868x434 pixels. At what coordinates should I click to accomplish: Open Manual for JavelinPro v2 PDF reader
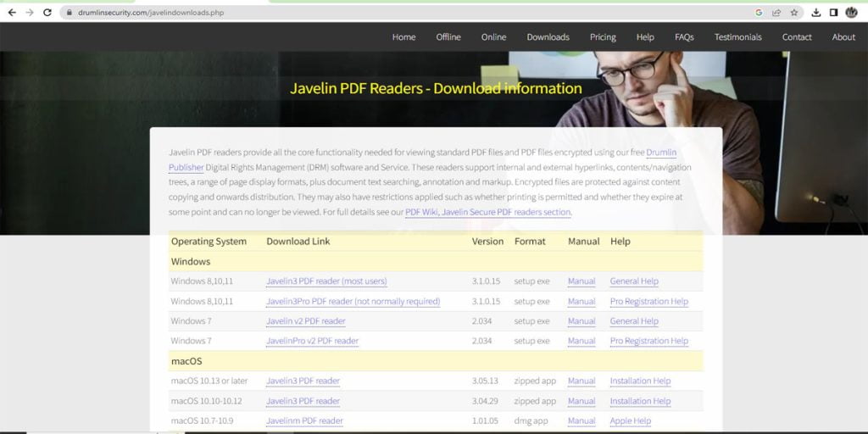click(581, 341)
